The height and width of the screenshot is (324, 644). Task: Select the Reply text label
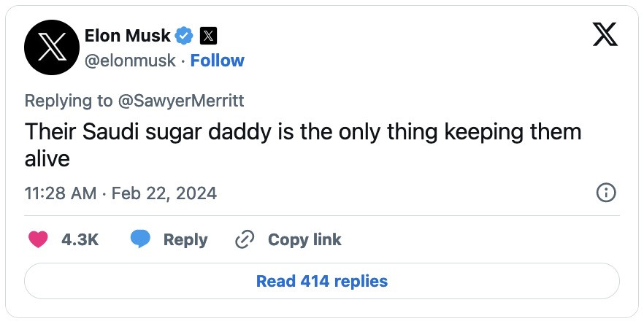point(185,240)
